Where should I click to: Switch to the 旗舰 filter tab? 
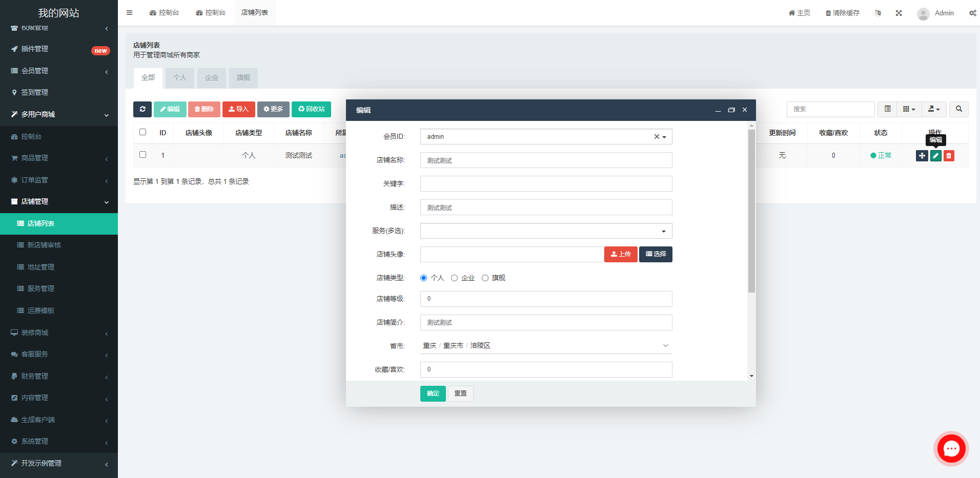point(243,78)
